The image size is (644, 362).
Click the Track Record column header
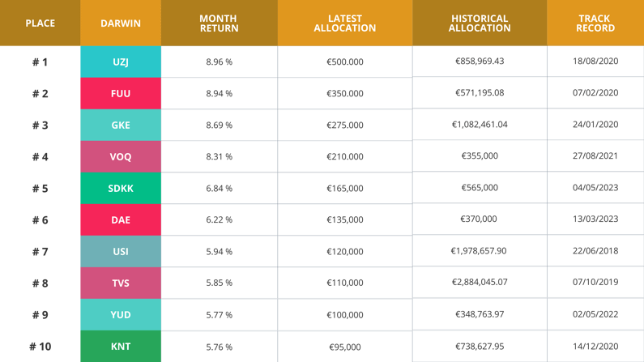pyautogui.click(x=595, y=23)
